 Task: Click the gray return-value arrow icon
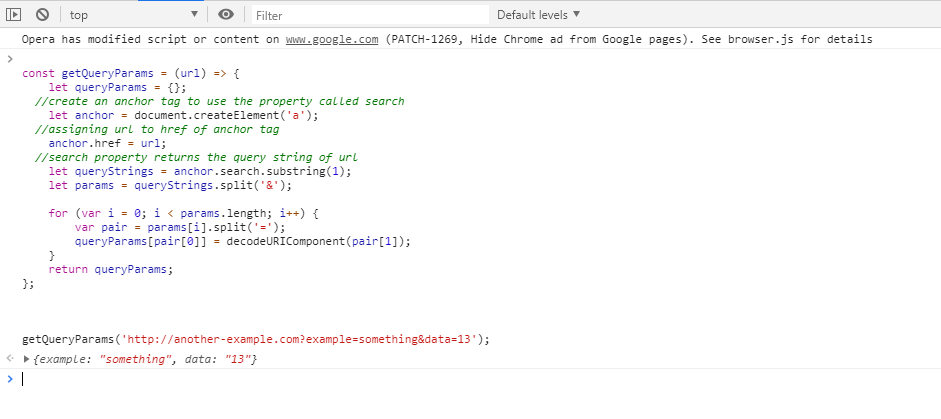pyautogui.click(x=10, y=359)
